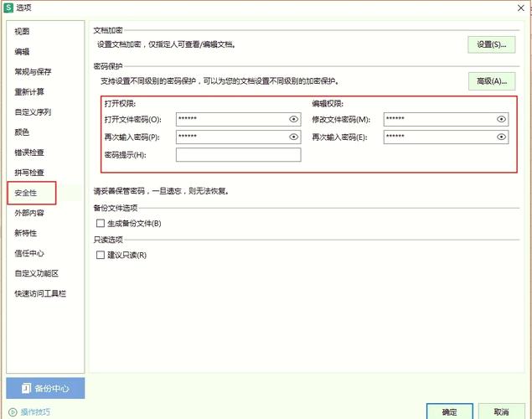The width and height of the screenshot is (532, 419).
Task: Click the 再次输入密码(E) input field
Action: point(446,137)
